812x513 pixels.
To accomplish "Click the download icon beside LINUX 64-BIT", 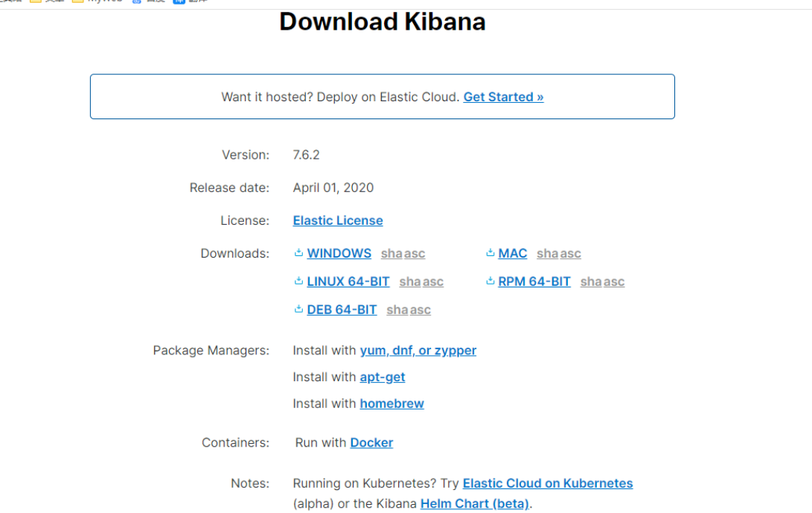I will click(298, 281).
